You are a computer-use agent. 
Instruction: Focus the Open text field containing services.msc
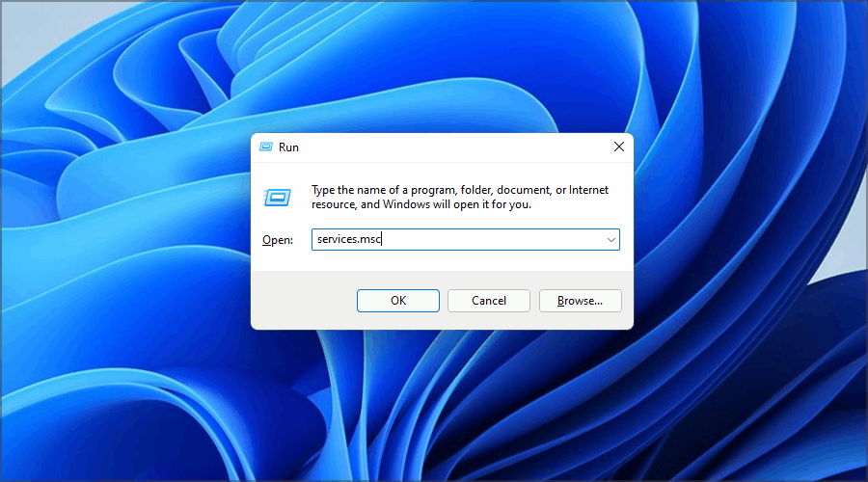466,240
